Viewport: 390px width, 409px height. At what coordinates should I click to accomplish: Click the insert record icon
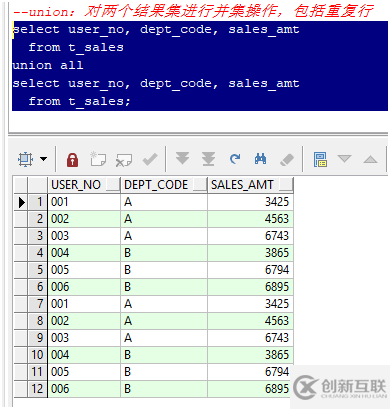click(x=98, y=159)
